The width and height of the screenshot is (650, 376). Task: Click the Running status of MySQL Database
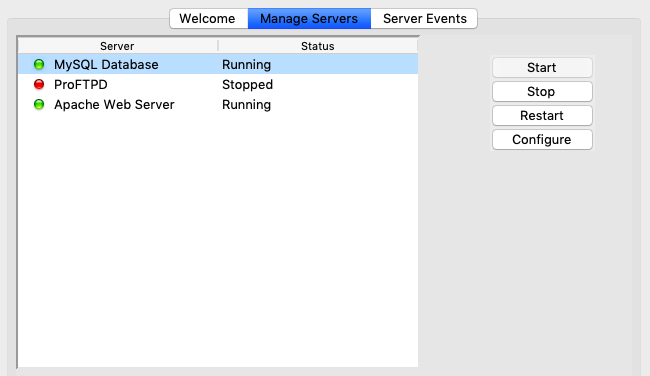(x=247, y=65)
